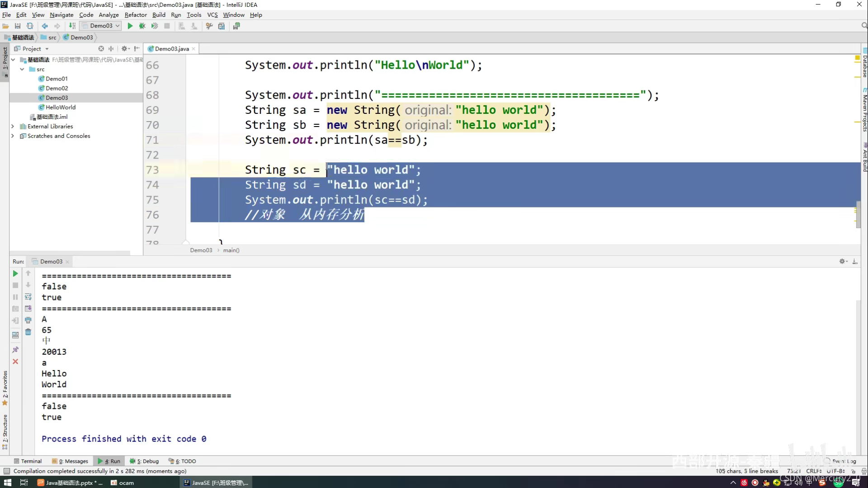Switch to the 5: Debug tab

pyautogui.click(x=144, y=461)
